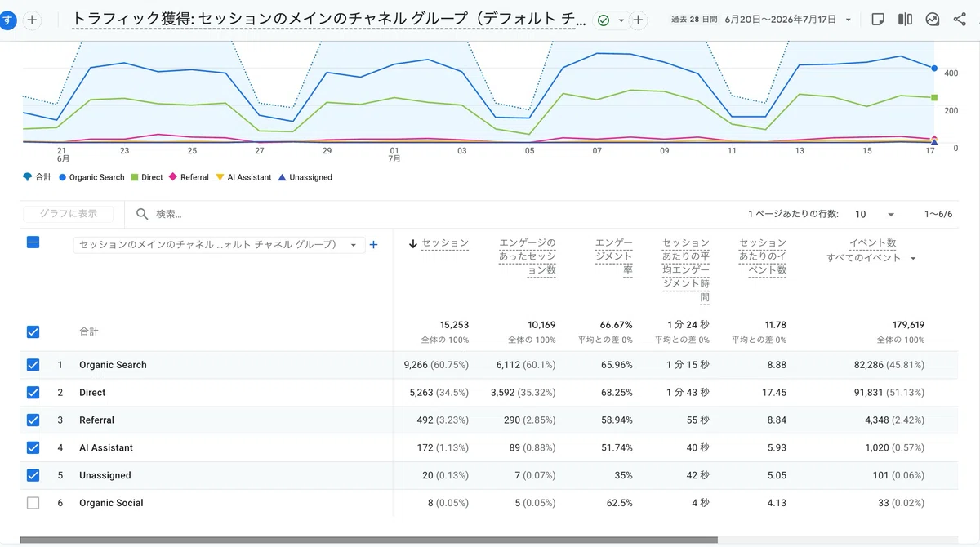
Task: Sort by エンゲージのあったセッション数 column
Action: click(528, 256)
